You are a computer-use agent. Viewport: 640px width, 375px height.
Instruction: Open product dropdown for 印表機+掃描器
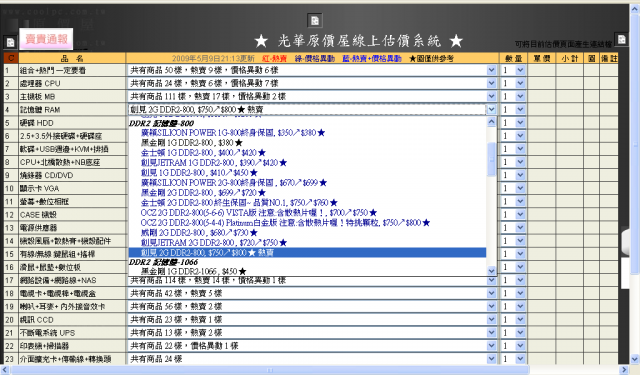pyautogui.click(x=491, y=346)
